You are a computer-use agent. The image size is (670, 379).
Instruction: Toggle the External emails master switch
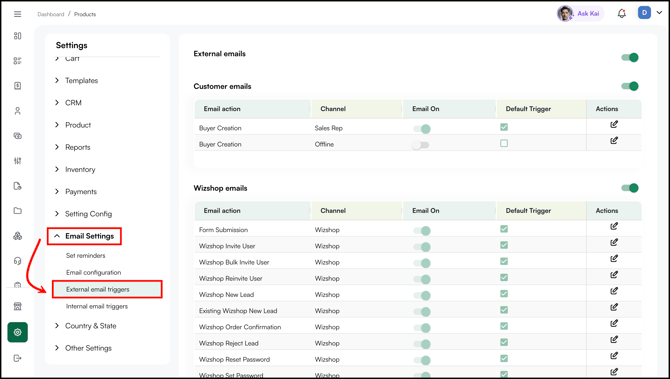pos(630,57)
